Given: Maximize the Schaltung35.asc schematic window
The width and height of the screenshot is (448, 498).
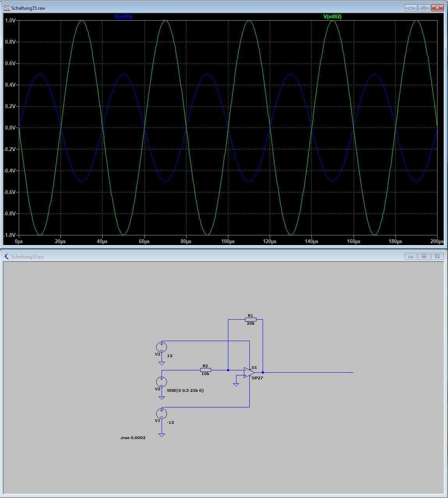Looking at the screenshot, I should click(x=424, y=256).
